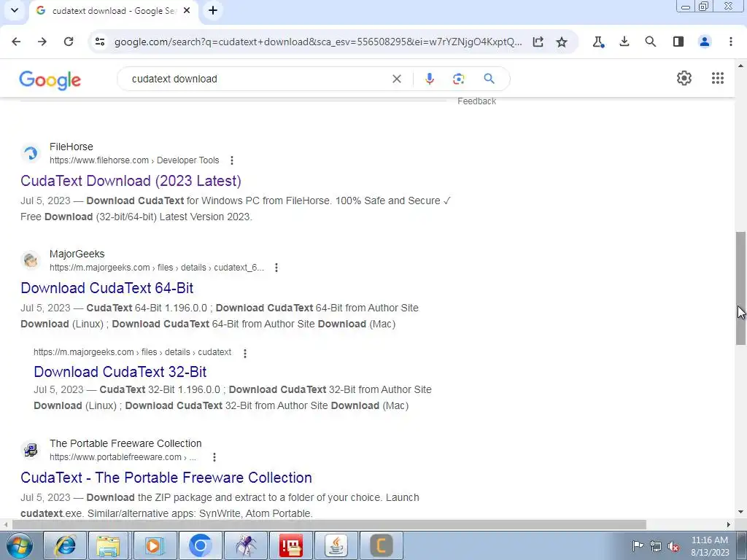Share this page icon in address bar
747x560 pixels.
click(538, 42)
